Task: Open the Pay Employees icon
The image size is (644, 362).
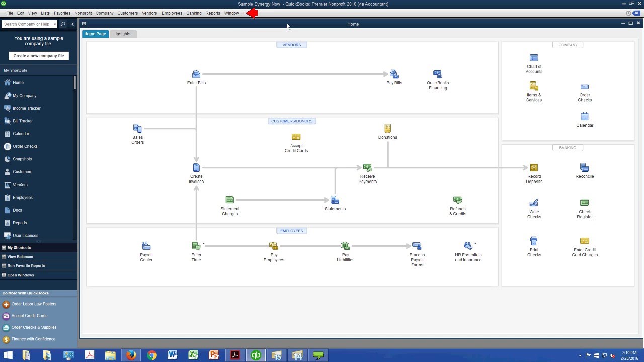Action: [x=274, y=246]
